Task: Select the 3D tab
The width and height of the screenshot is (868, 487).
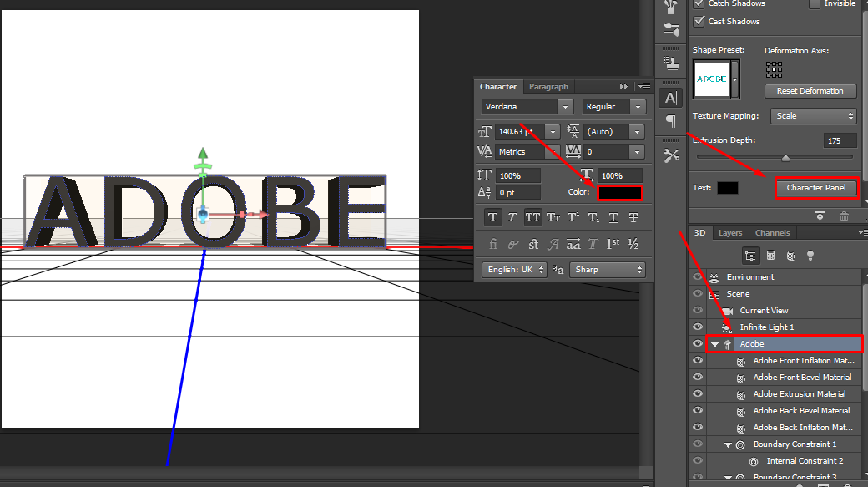Action: click(699, 233)
